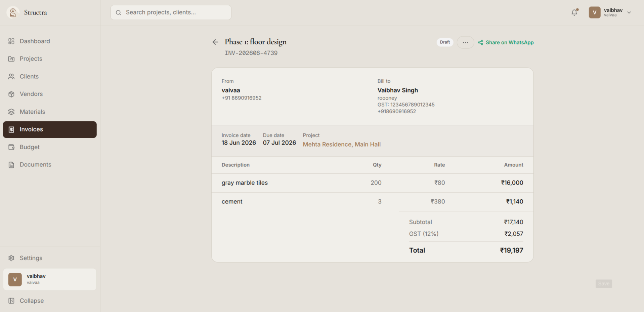The width and height of the screenshot is (644, 312).
Task: Click the Structra logo icon
Action: [x=13, y=12]
